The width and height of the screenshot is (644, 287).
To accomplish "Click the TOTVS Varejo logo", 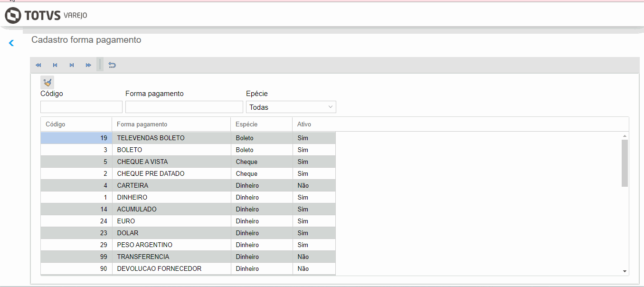I will (46, 15).
